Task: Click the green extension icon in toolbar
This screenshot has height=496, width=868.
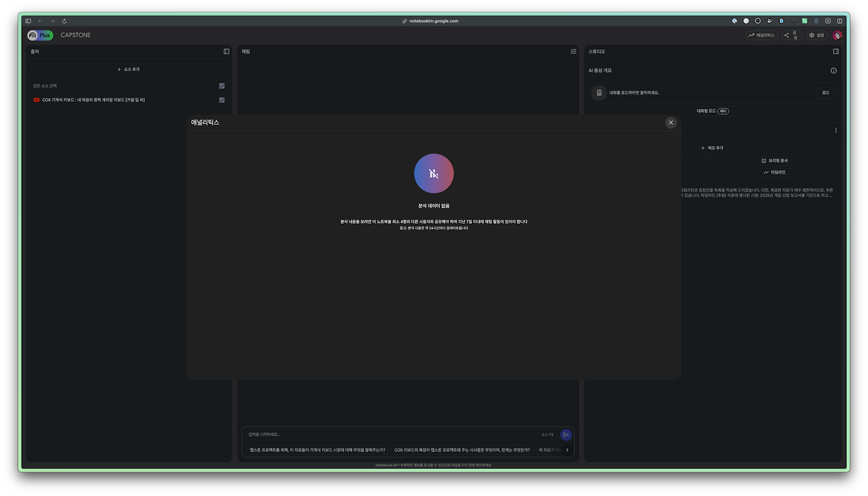Action: coord(804,21)
